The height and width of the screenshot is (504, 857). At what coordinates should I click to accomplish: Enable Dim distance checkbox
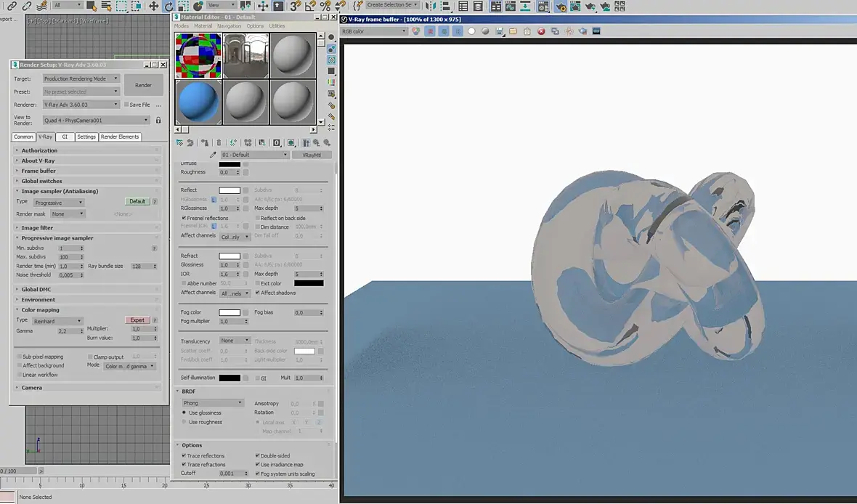(257, 227)
